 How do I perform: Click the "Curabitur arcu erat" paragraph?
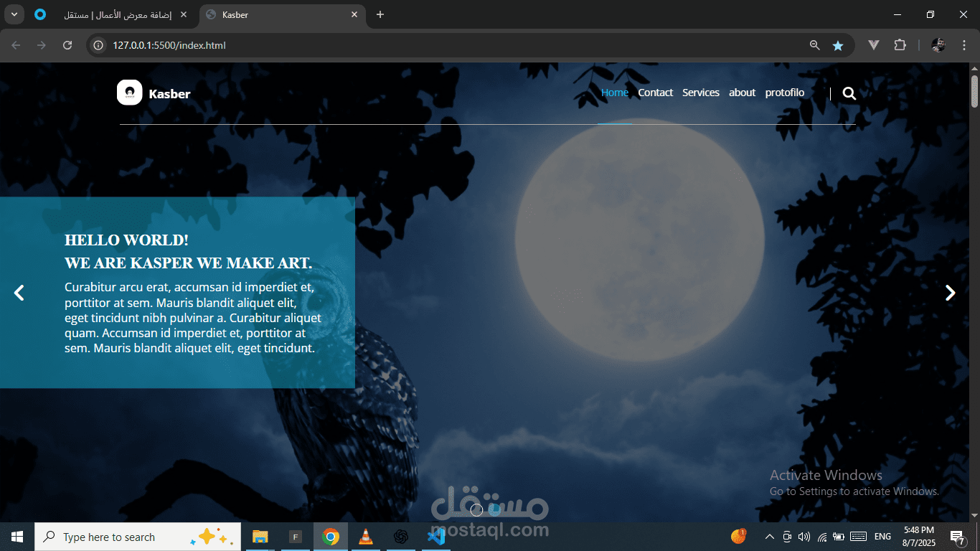pyautogui.click(x=193, y=318)
